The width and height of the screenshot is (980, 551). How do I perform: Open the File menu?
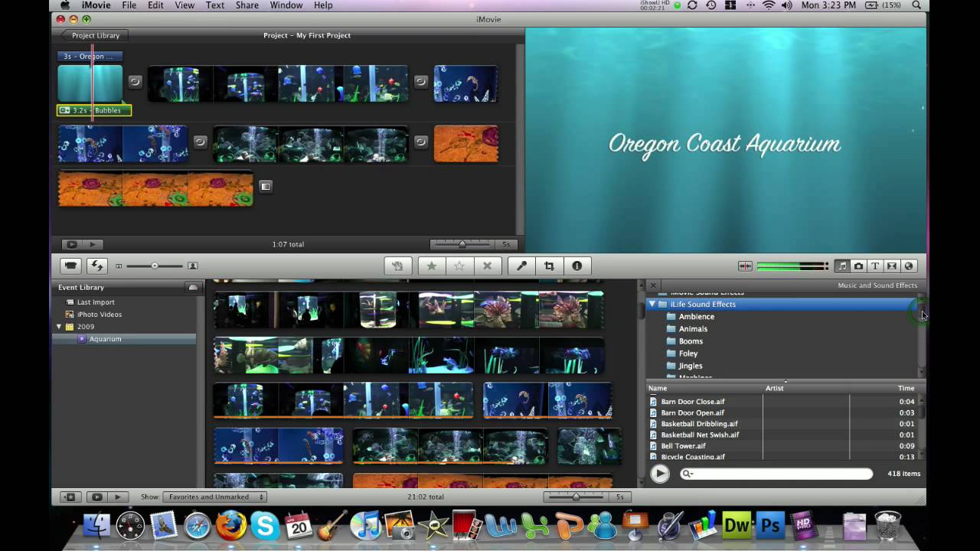tap(129, 5)
